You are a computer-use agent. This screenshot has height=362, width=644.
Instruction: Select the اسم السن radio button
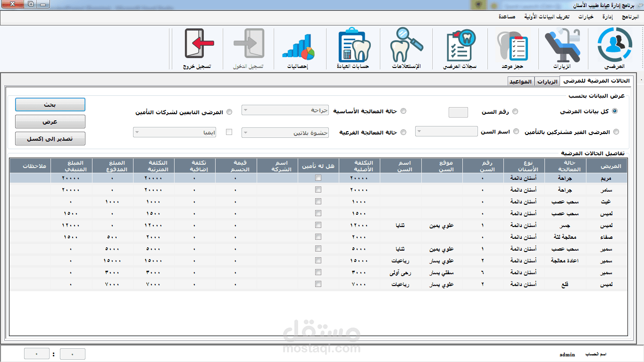click(x=516, y=132)
